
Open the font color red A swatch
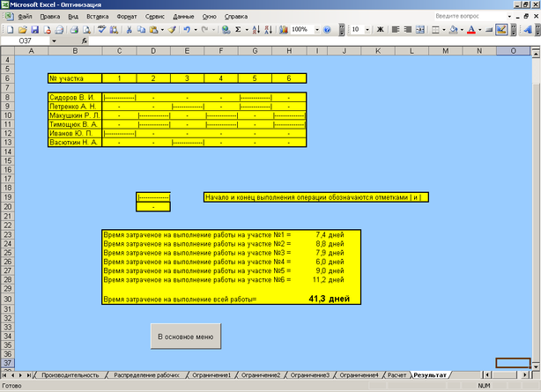point(471,29)
